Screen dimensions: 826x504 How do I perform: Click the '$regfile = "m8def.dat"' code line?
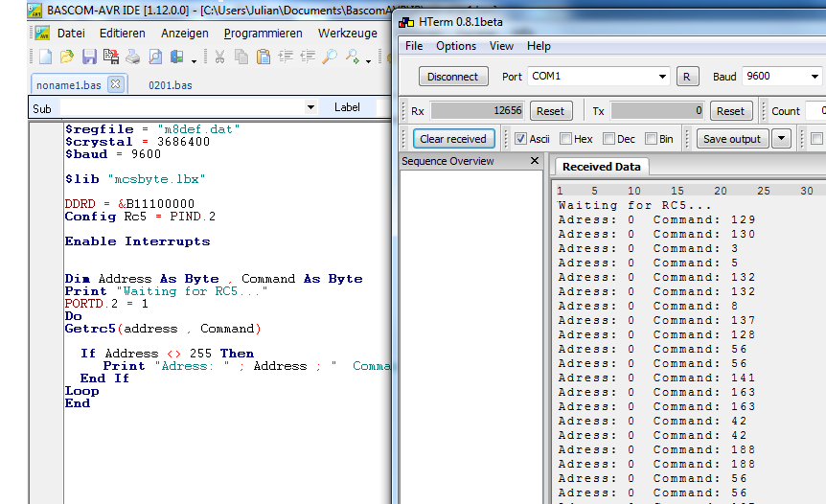pos(152,129)
